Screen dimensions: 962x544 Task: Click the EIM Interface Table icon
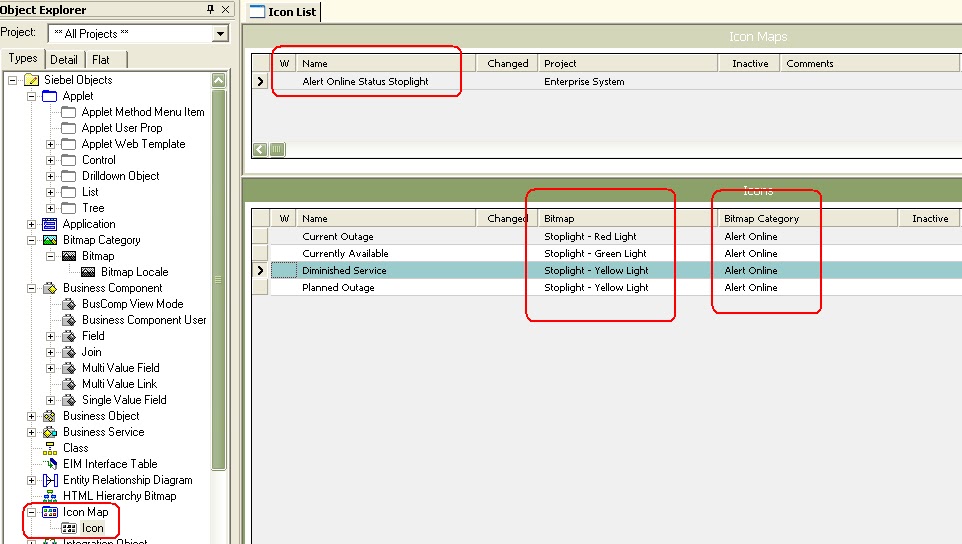(50, 464)
